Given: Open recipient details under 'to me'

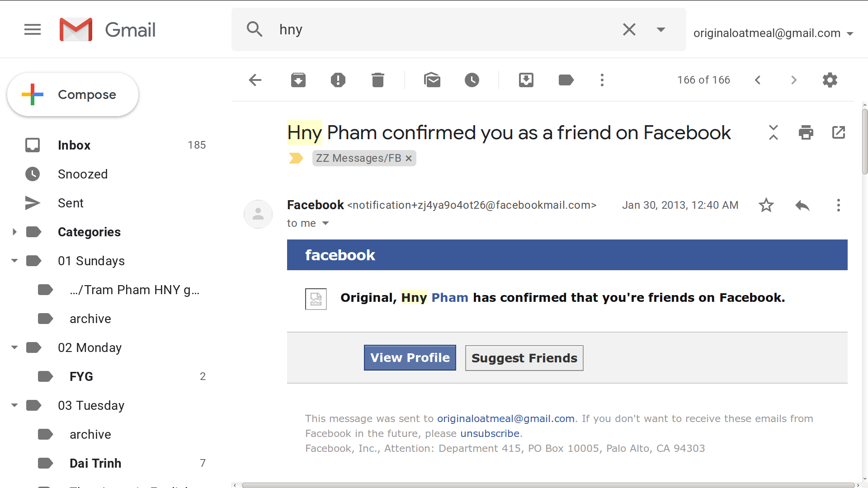Looking at the screenshot, I should coord(325,223).
